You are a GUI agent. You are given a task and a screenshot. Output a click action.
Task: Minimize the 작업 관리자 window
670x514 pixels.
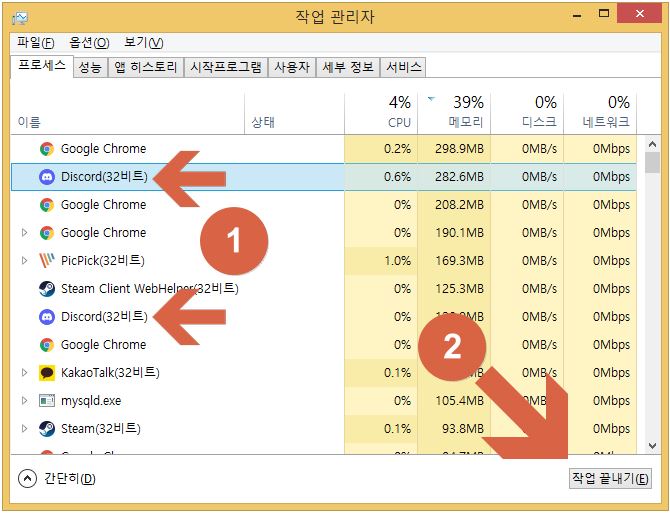coord(577,15)
